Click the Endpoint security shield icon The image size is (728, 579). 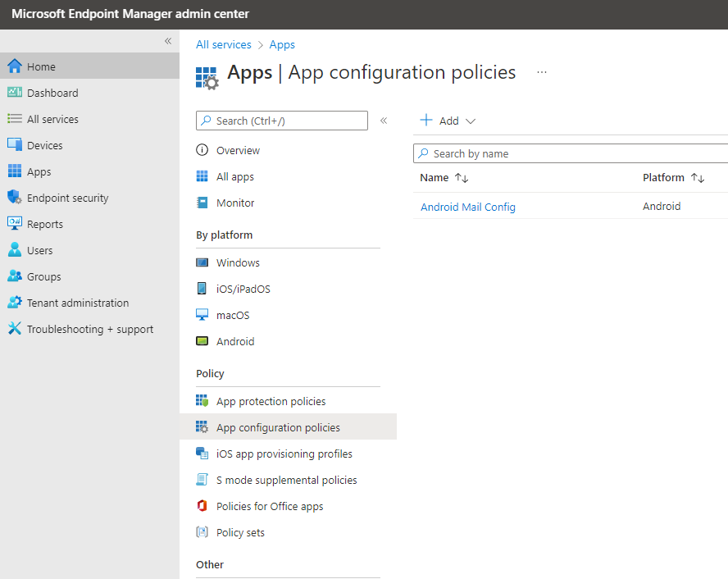click(15, 198)
